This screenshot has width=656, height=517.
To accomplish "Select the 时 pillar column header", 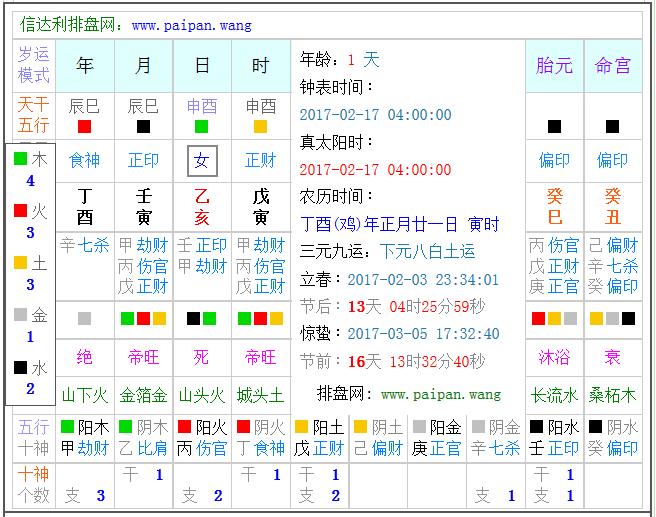I will (x=260, y=66).
